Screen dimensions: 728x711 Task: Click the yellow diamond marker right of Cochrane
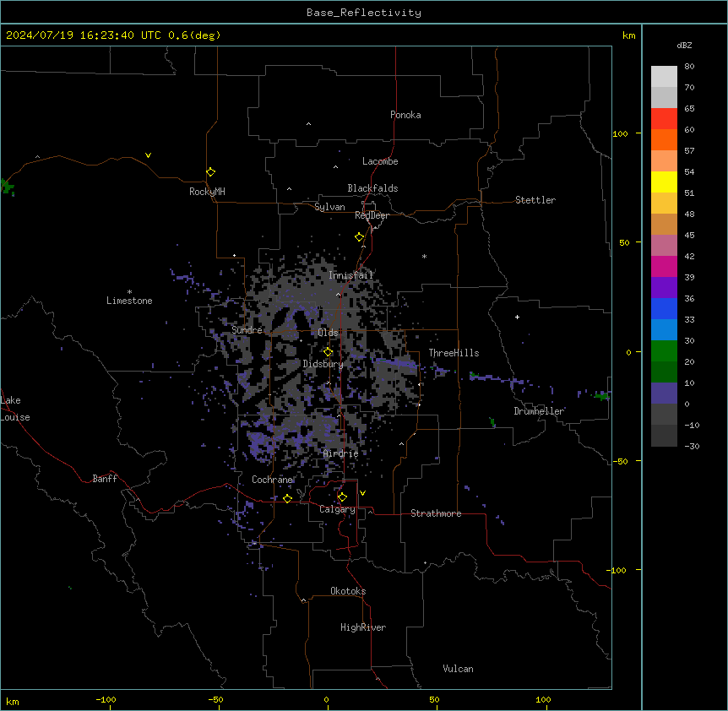pyautogui.click(x=287, y=498)
